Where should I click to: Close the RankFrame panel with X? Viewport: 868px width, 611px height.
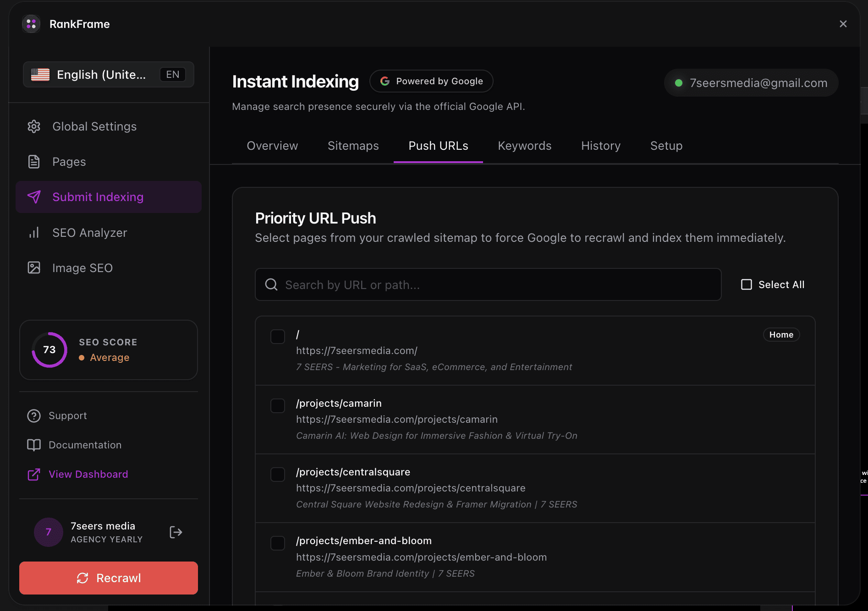point(843,24)
